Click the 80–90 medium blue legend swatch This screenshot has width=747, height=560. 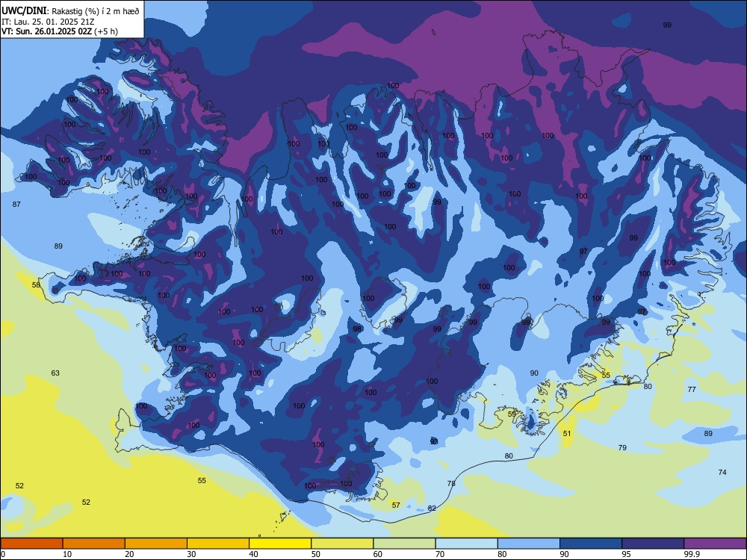pos(529,544)
